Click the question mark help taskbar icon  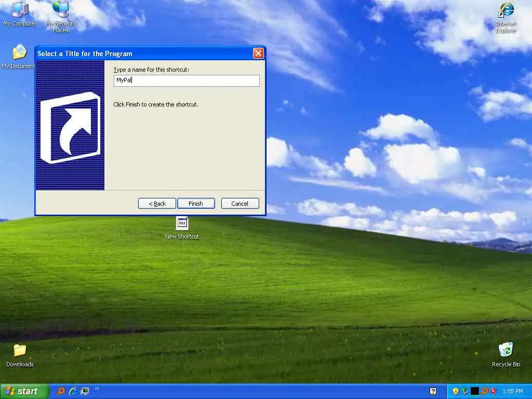433,391
